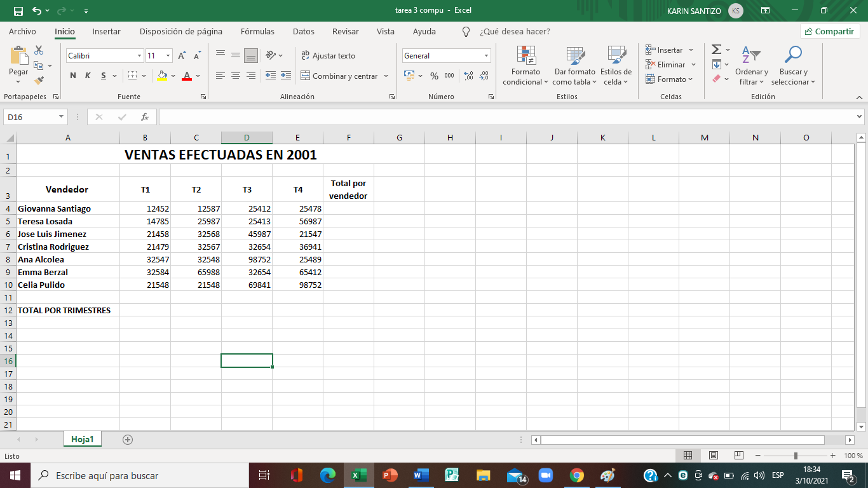Switch to Vista ribbon tab
The image size is (868, 488).
tap(386, 31)
